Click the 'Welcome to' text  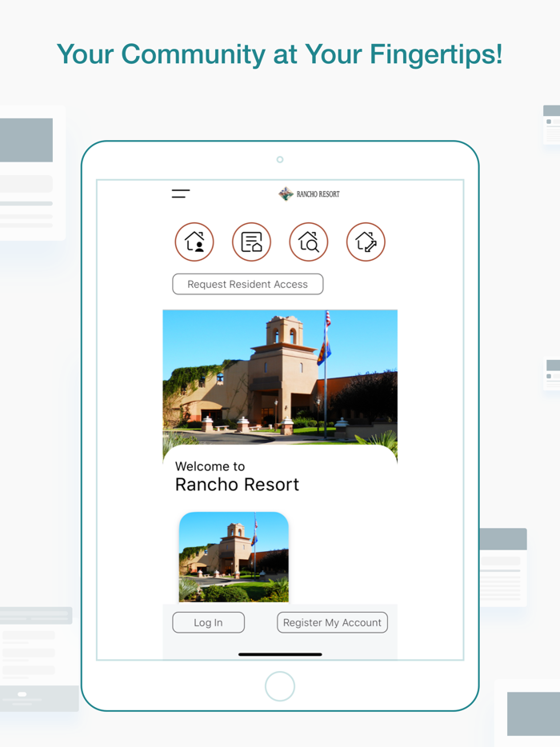tap(210, 466)
